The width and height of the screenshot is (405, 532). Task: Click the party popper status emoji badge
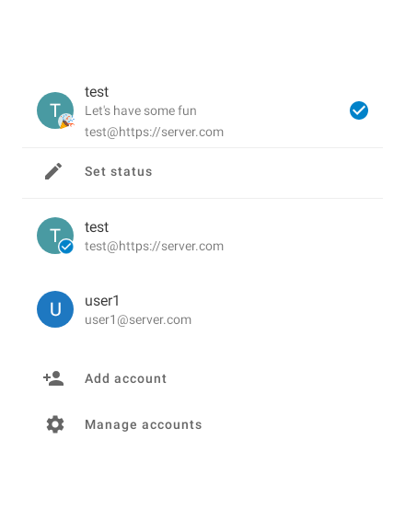(66, 121)
